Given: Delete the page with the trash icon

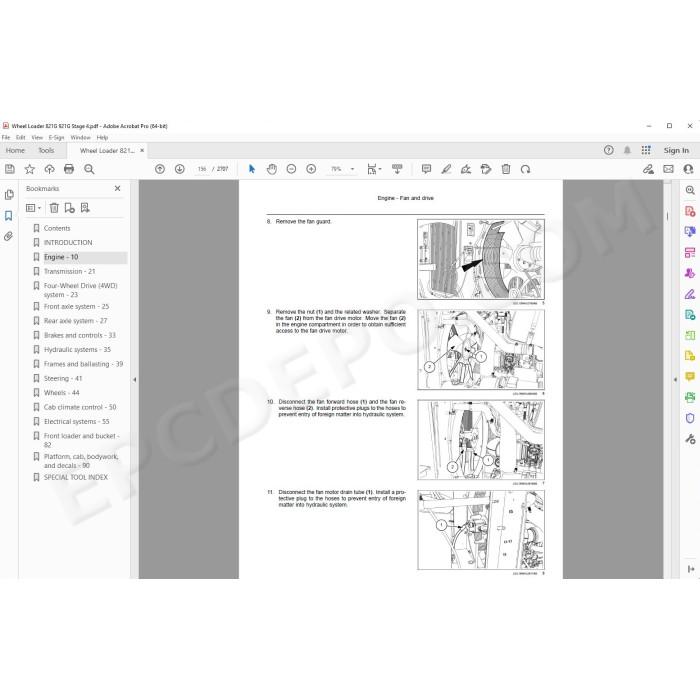Looking at the screenshot, I should point(506,169).
